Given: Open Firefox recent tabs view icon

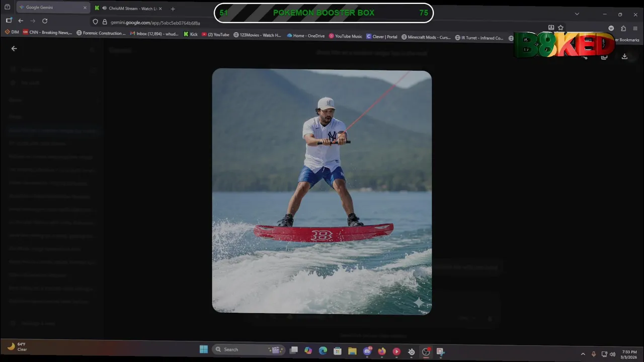Looking at the screenshot, I should click(x=7, y=8).
